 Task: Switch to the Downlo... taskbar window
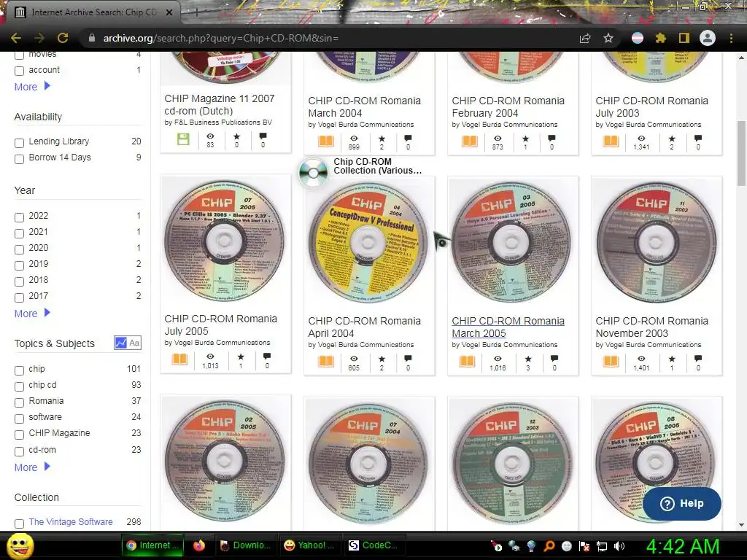coord(246,545)
